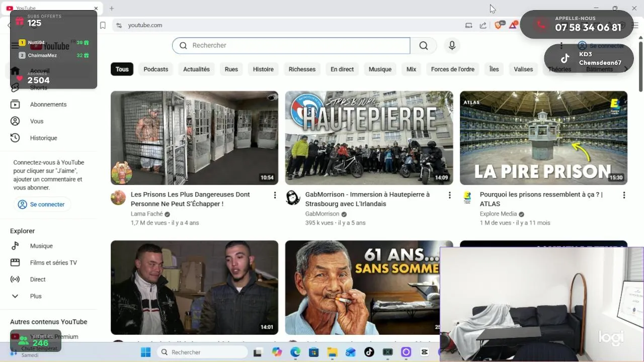Select the Rues filter chip

pos(231,69)
